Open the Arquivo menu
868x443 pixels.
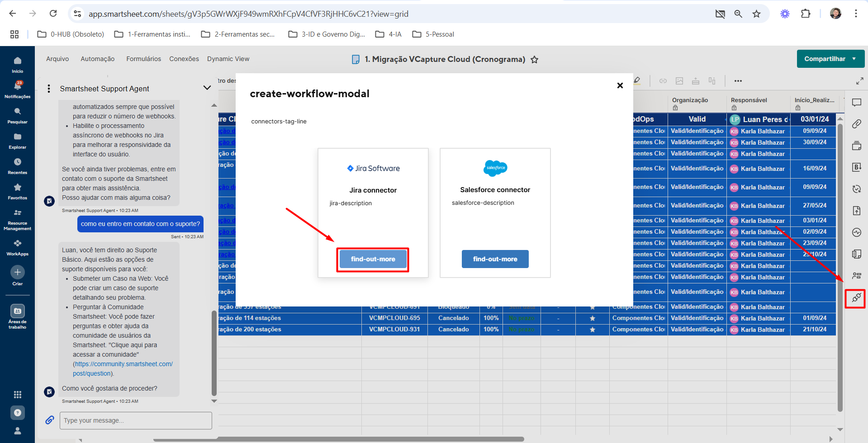point(57,59)
